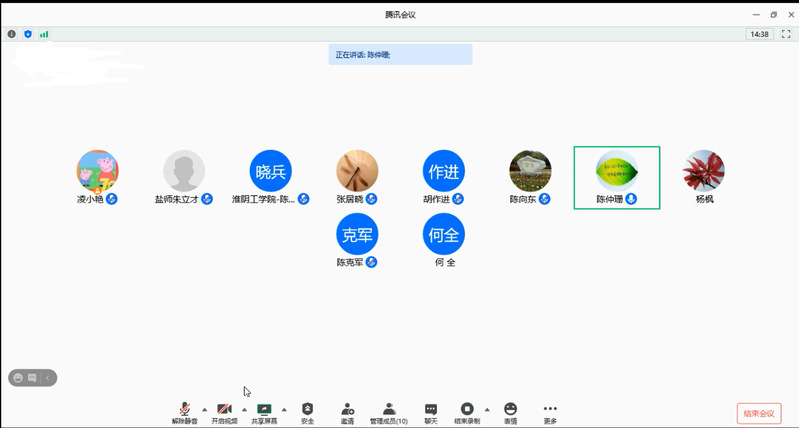The image size is (799, 428).
Task: Click the red 结束会议 end meeting button
Action: pos(758,413)
